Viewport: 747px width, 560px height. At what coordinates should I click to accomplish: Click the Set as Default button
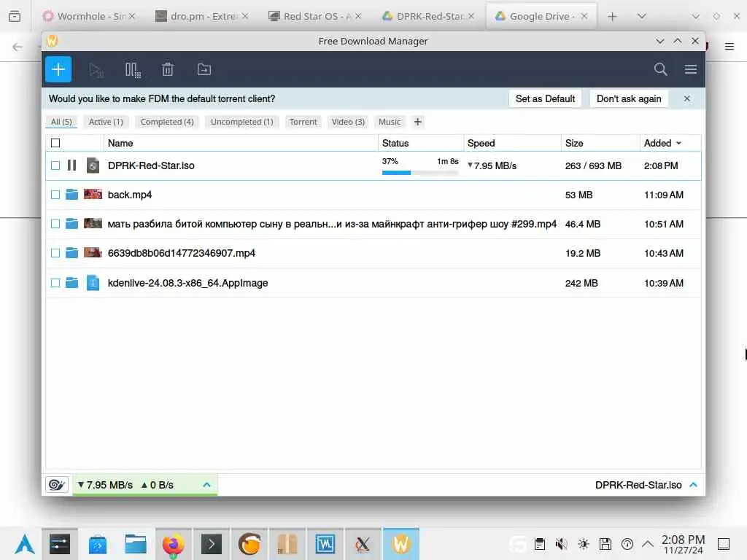point(545,98)
